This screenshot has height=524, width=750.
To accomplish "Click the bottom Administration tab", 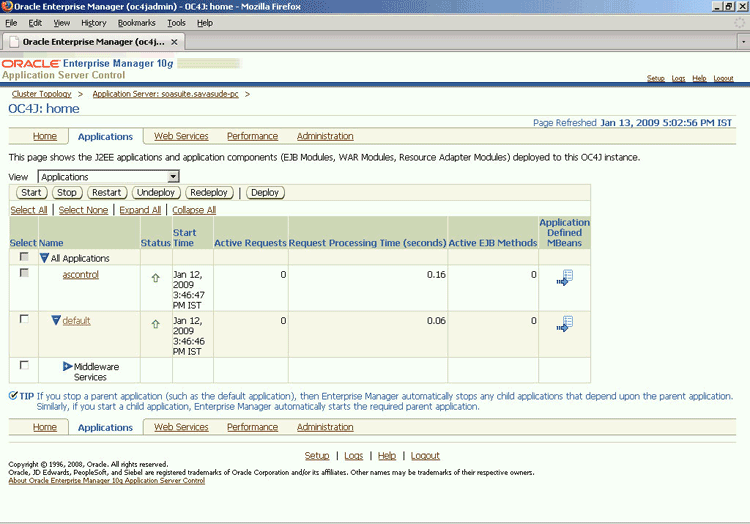I will (325, 427).
